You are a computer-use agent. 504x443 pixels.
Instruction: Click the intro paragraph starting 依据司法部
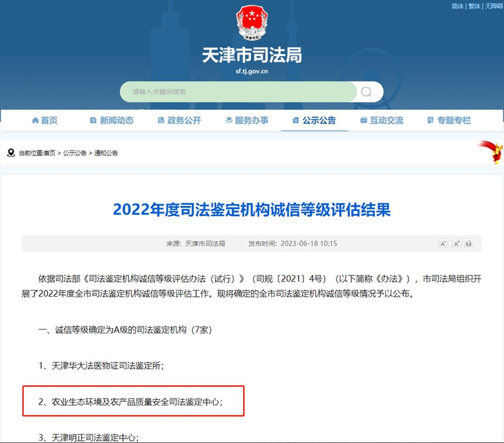point(252,286)
